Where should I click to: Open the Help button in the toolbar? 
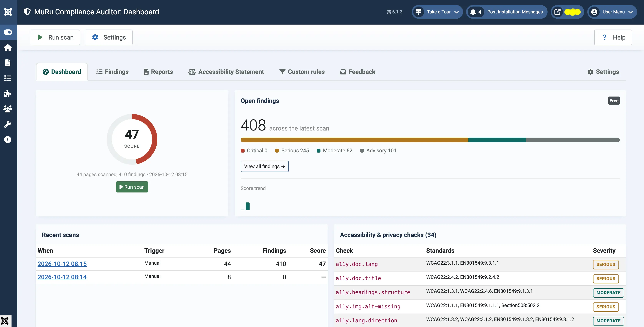coord(613,37)
